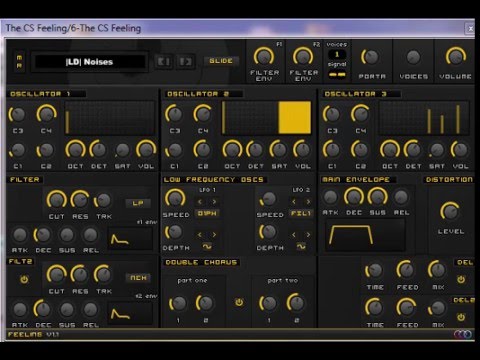The height and width of the screenshot is (360, 480).
Task: Select the previous preset arrow button
Action: 164,62
